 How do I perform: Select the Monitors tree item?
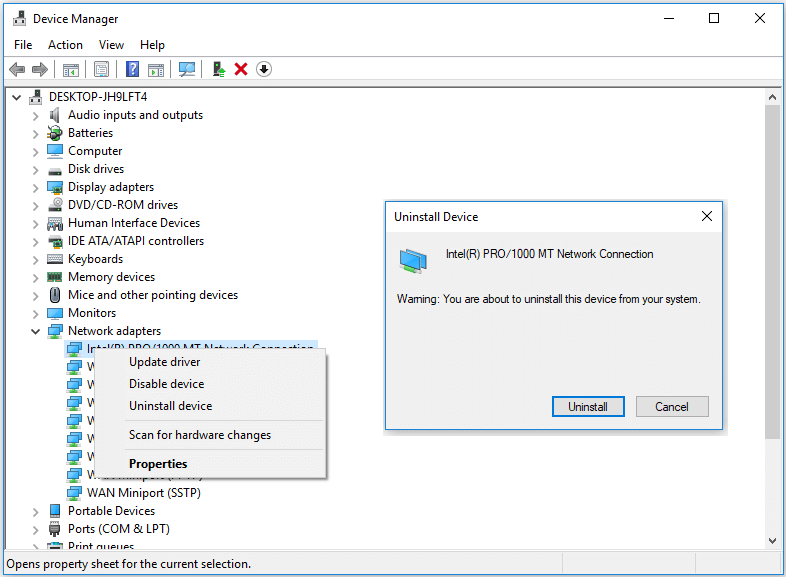(92, 313)
